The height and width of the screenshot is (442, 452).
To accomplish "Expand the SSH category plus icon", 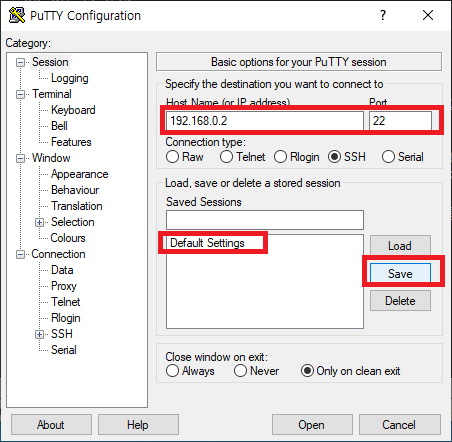I will click(39, 334).
